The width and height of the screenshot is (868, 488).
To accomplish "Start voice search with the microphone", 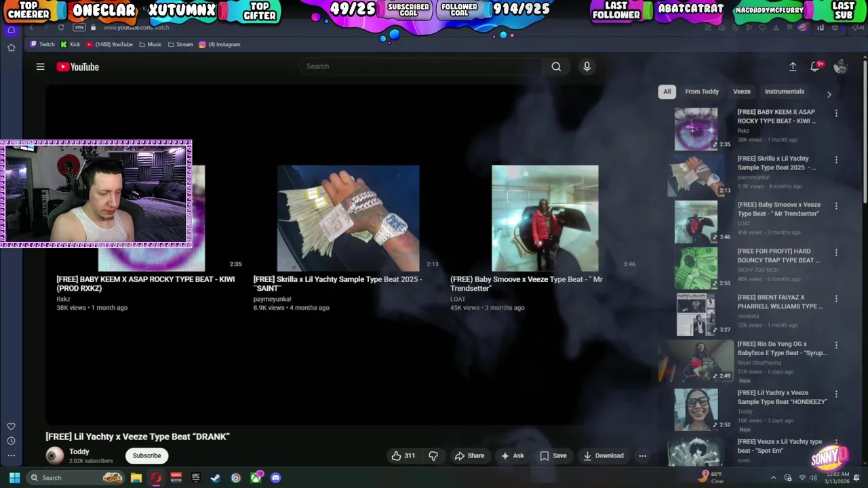I will coord(587,66).
